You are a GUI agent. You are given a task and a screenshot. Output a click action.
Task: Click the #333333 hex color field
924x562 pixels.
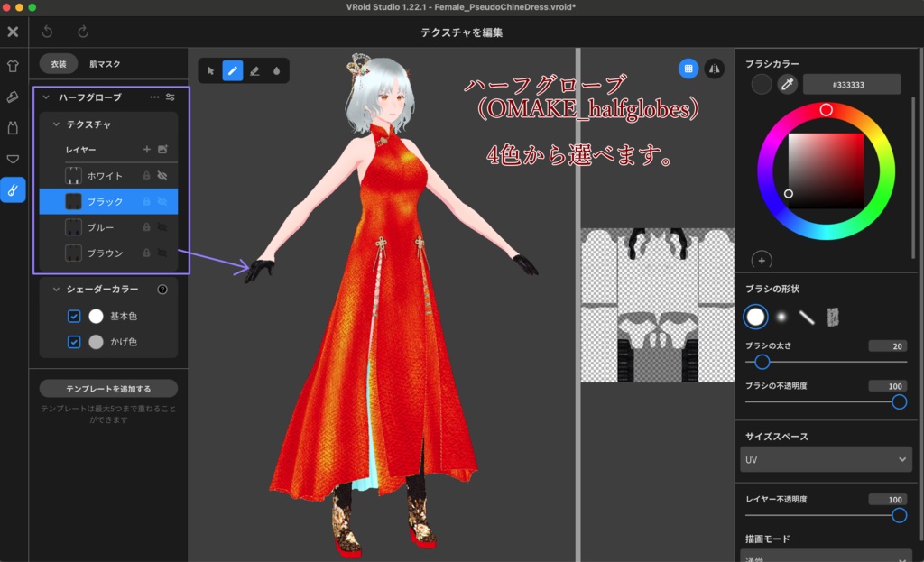point(852,84)
